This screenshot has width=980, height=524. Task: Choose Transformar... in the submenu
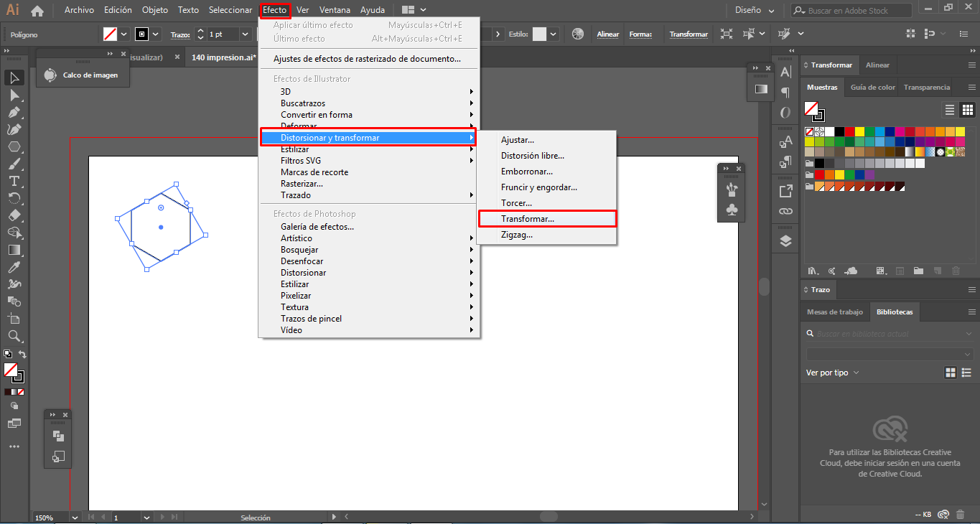[x=547, y=219]
